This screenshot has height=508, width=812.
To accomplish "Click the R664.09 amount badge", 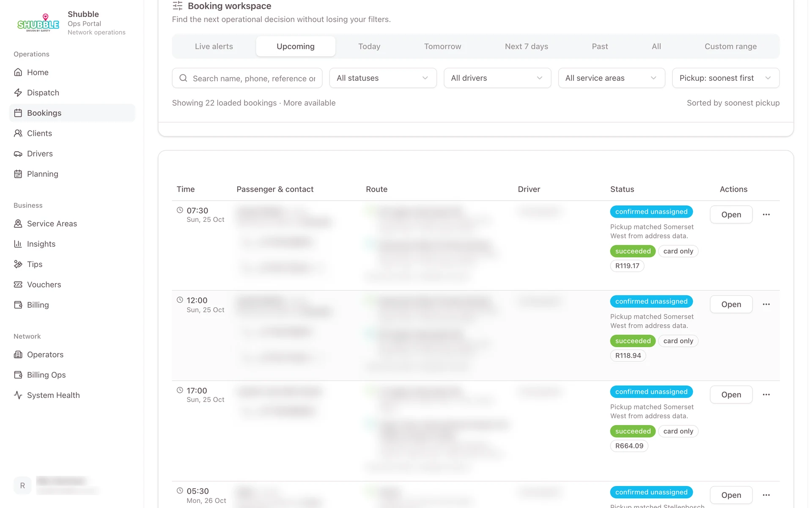I will point(629,446).
